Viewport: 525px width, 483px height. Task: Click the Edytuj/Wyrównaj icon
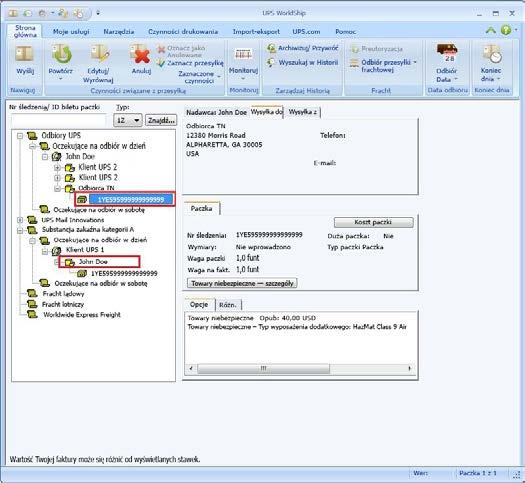pyautogui.click(x=99, y=54)
